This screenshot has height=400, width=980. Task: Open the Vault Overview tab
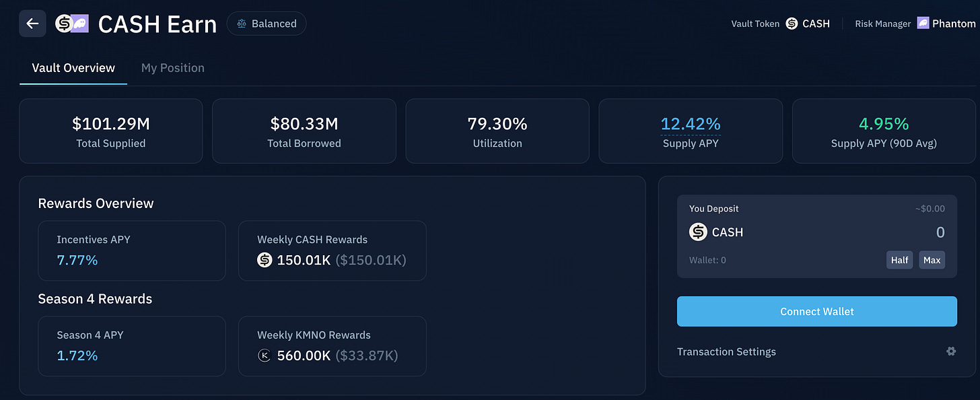73,68
